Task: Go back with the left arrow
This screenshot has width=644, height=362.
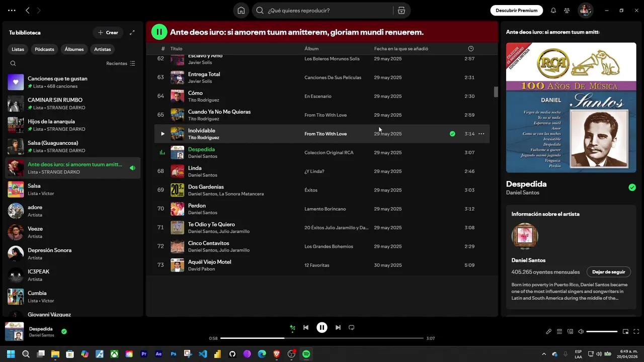Action: tap(28, 11)
